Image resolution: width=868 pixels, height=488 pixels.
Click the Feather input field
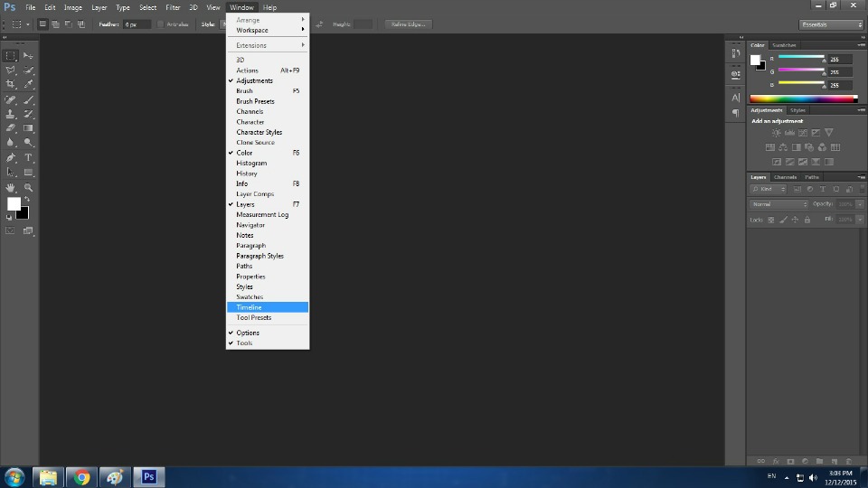(x=137, y=24)
